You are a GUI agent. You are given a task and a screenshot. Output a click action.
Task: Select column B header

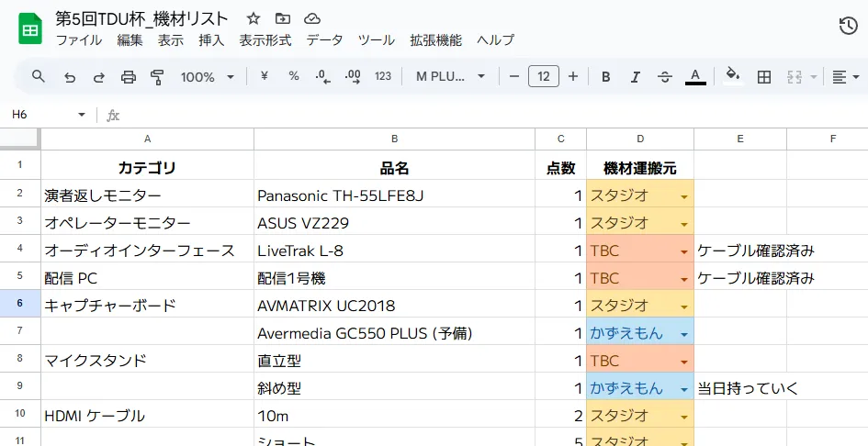click(x=394, y=139)
